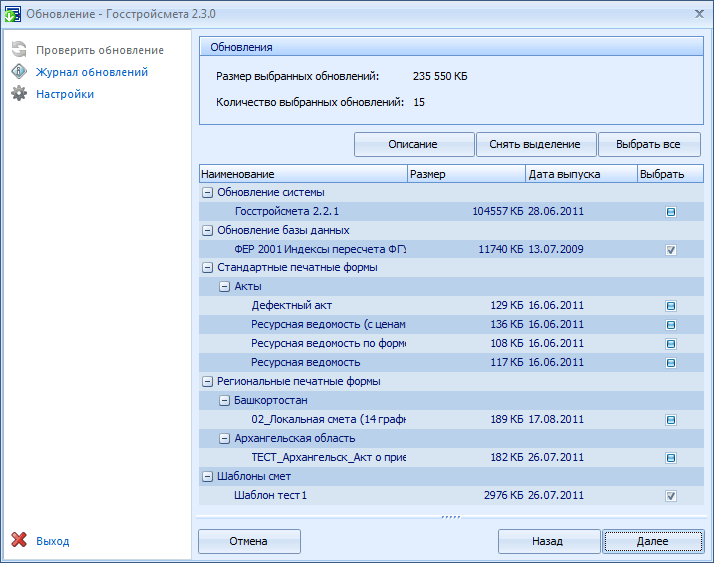Viewport: 714px width, 563px height.
Task: Click the splitter grip below the list
Action: point(451,517)
